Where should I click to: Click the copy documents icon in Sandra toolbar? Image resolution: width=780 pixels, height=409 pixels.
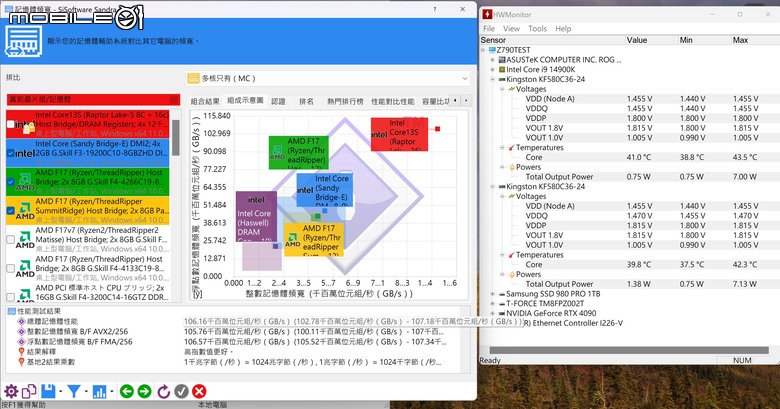coord(29,391)
